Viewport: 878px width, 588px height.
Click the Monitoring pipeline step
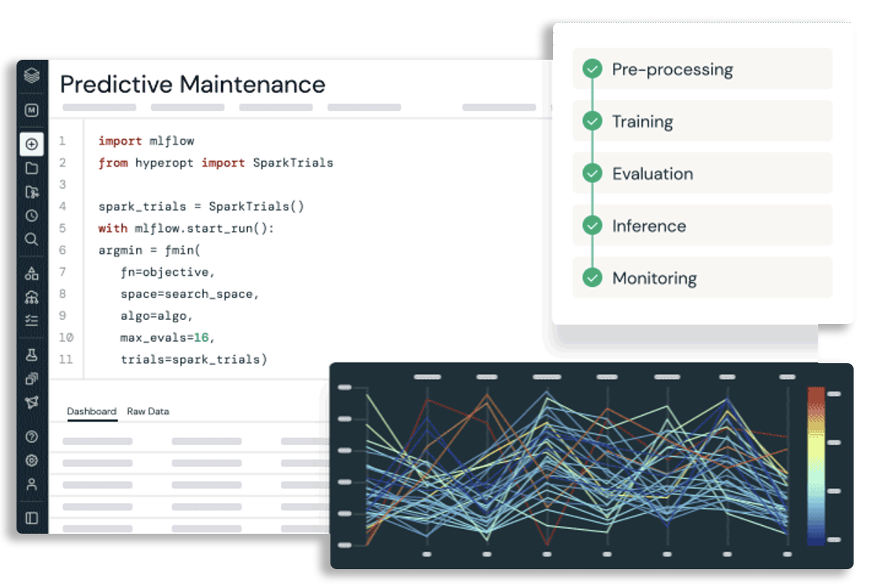703,277
